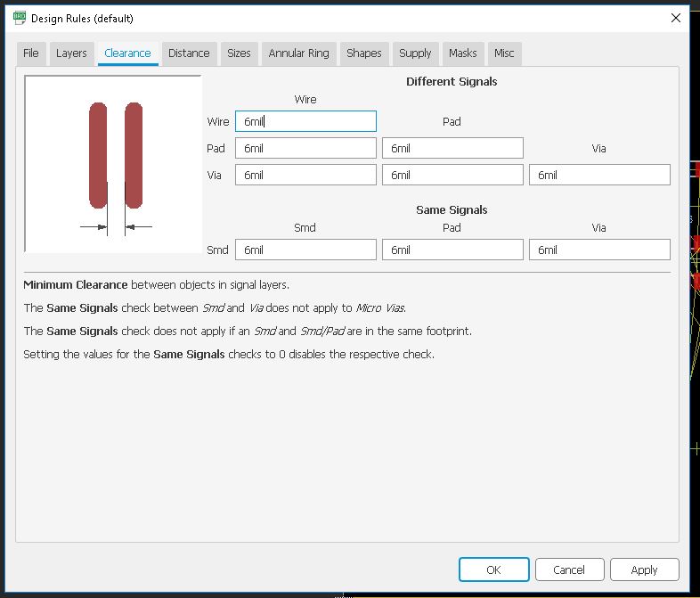Confirm with the OK button
The image size is (700, 598).
(493, 569)
